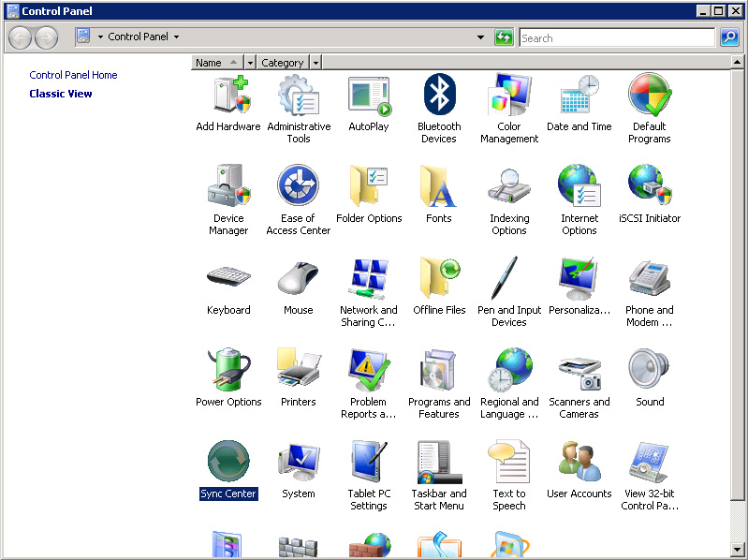This screenshot has height=560, width=748.
Task: Open Pen and Input Devices
Action: coord(509,292)
